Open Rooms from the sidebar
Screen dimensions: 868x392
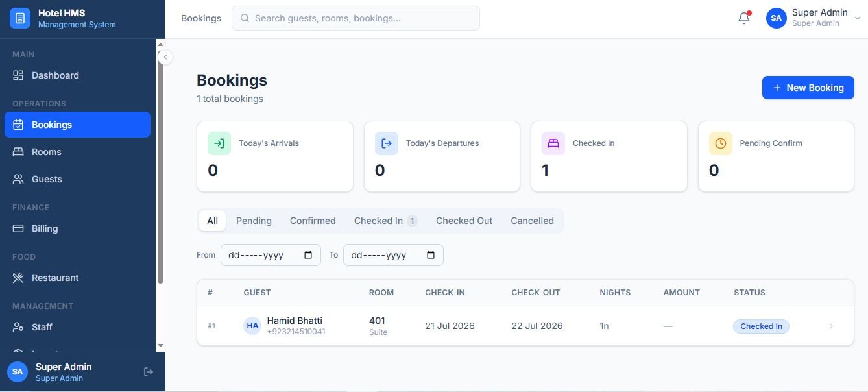click(x=77, y=152)
